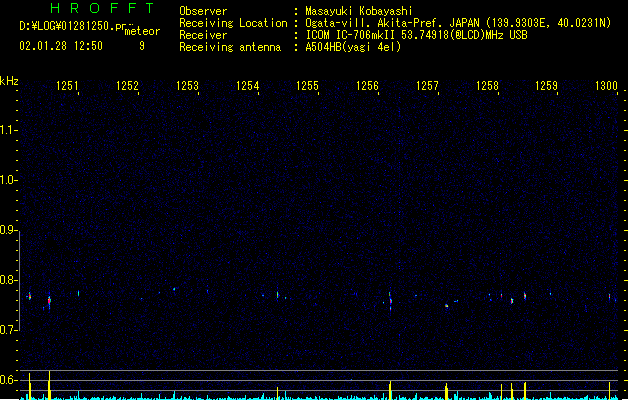Click the meteor echo just after 1257

point(446,306)
